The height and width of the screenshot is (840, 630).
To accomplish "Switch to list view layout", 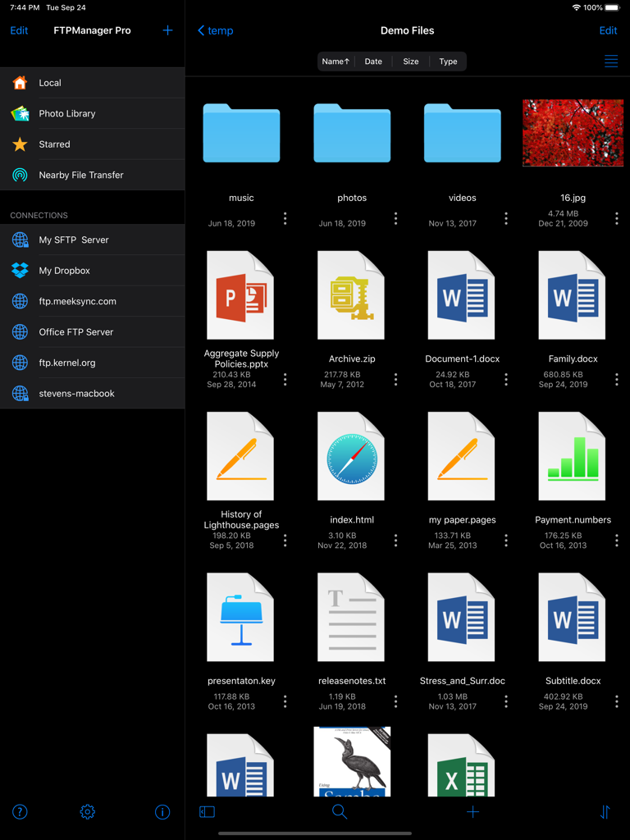I will pos(611,62).
